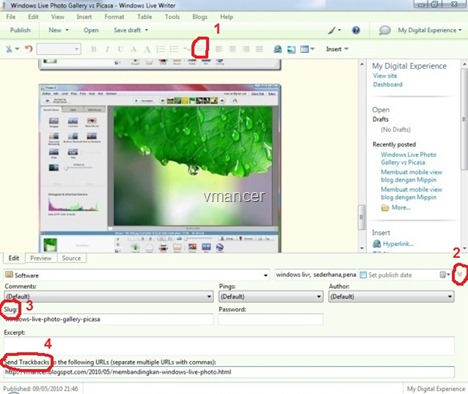Click the insert hyperlink globe toolbar icon
This screenshot has width=468, height=394.
click(278, 49)
